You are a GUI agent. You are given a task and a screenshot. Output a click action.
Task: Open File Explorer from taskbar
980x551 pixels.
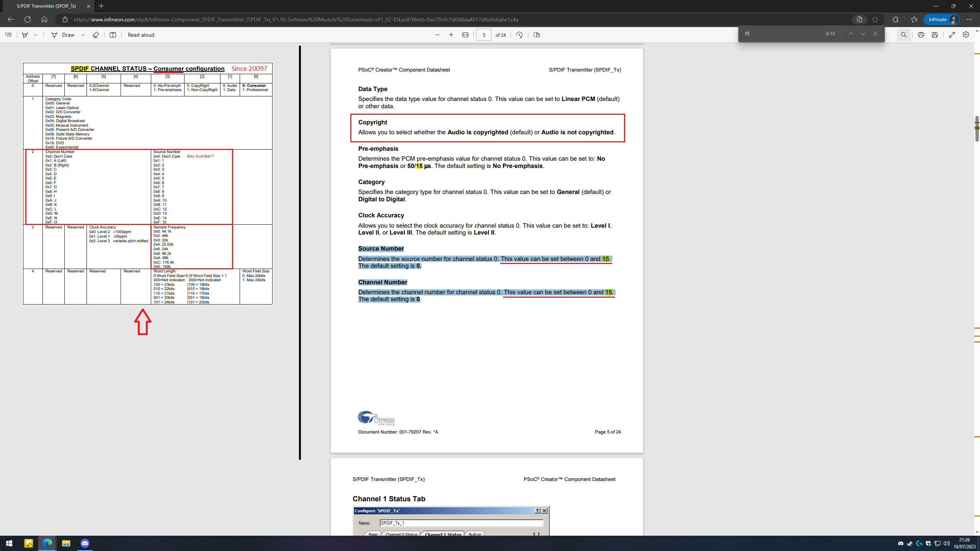[x=66, y=543]
